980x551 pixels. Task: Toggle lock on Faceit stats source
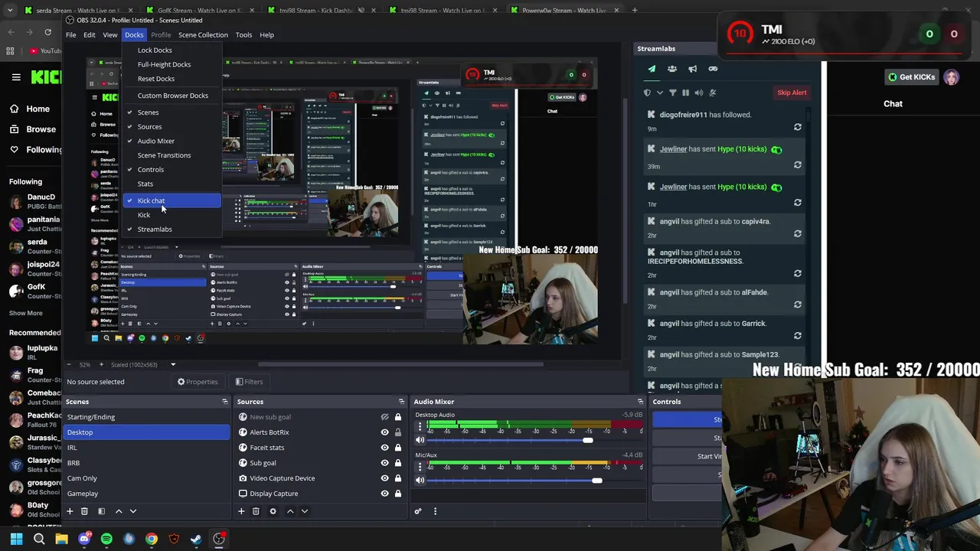(398, 448)
